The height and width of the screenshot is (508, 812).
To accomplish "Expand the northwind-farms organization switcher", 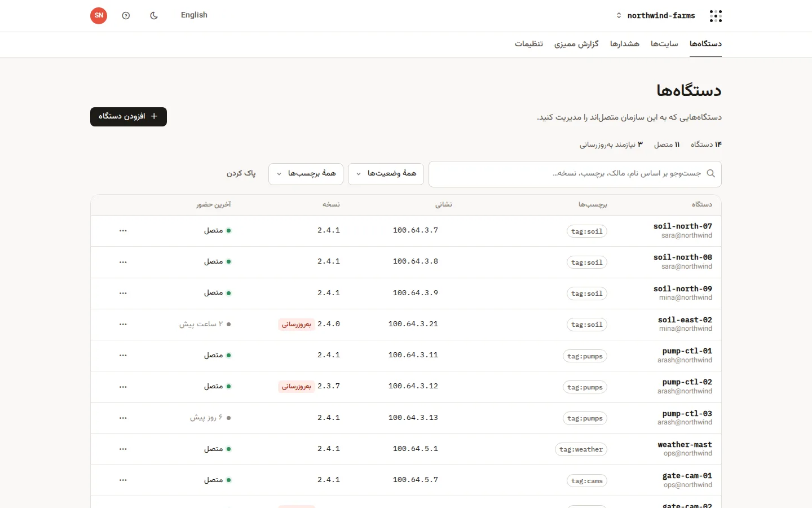I will point(656,16).
